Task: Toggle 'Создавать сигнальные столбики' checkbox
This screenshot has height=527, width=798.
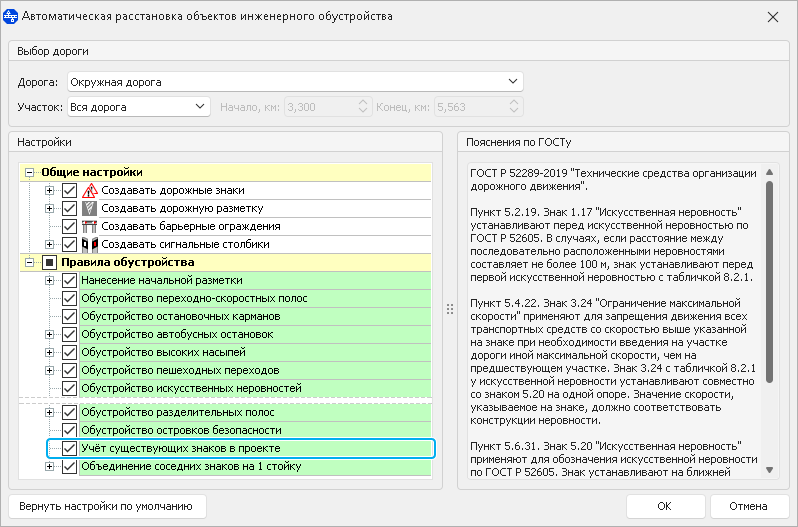Action: tap(70, 245)
